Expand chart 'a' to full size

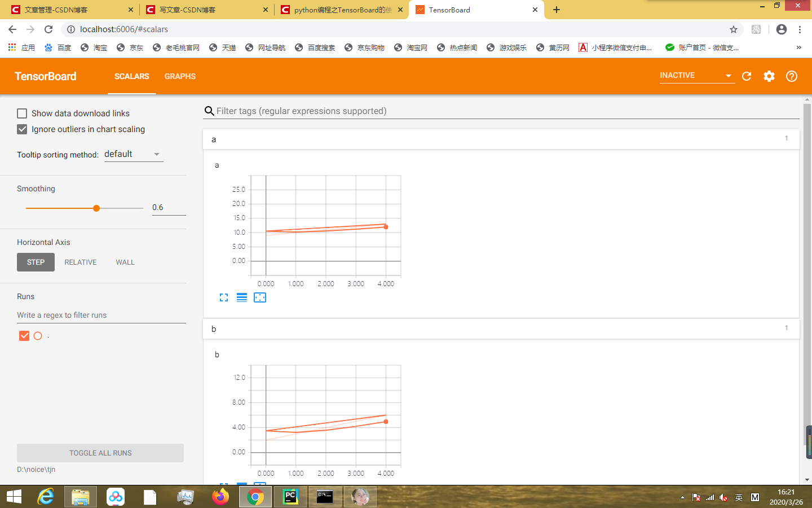[x=224, y=297]
